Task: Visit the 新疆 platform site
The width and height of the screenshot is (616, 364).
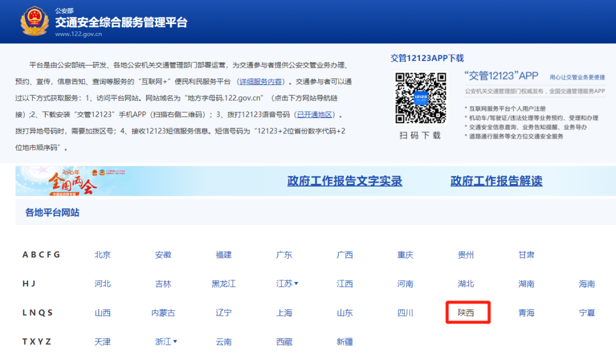Action: [345, 342]
